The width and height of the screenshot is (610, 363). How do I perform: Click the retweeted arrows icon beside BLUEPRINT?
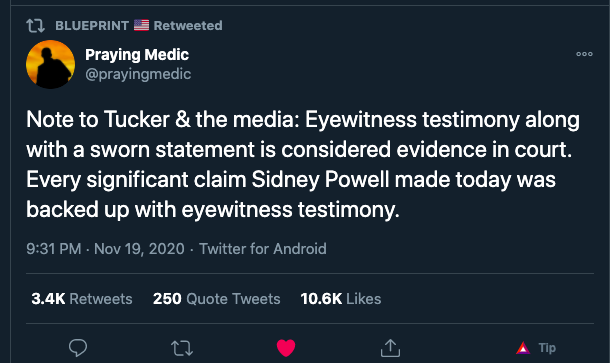coord(35,26)
